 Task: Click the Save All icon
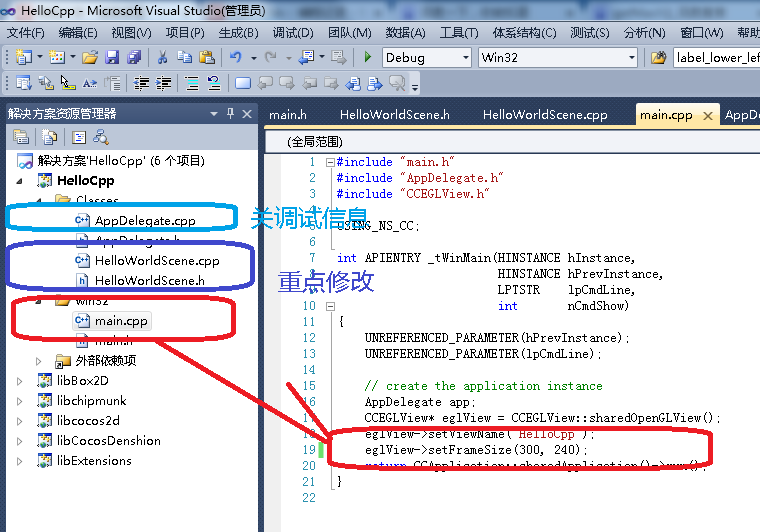(x=134, y=57)
